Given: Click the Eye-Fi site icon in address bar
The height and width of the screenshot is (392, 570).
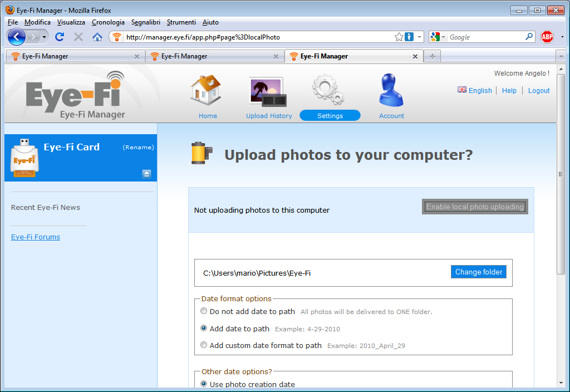Looking at the screenshot, I should click(x=117, y=37).
